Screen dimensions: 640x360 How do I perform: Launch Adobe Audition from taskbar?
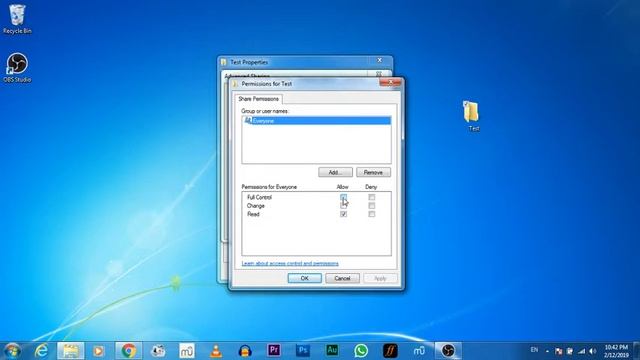click(x=332, y=350)
